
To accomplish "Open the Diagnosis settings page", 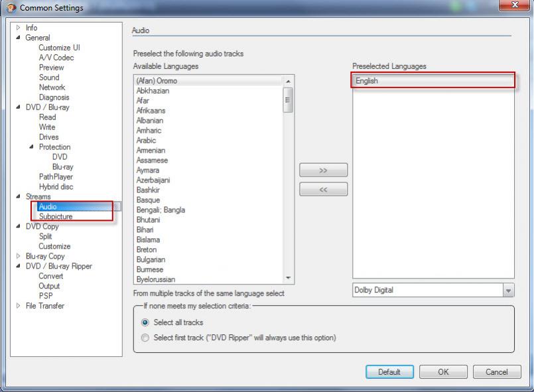I will (x=54, y=98).
